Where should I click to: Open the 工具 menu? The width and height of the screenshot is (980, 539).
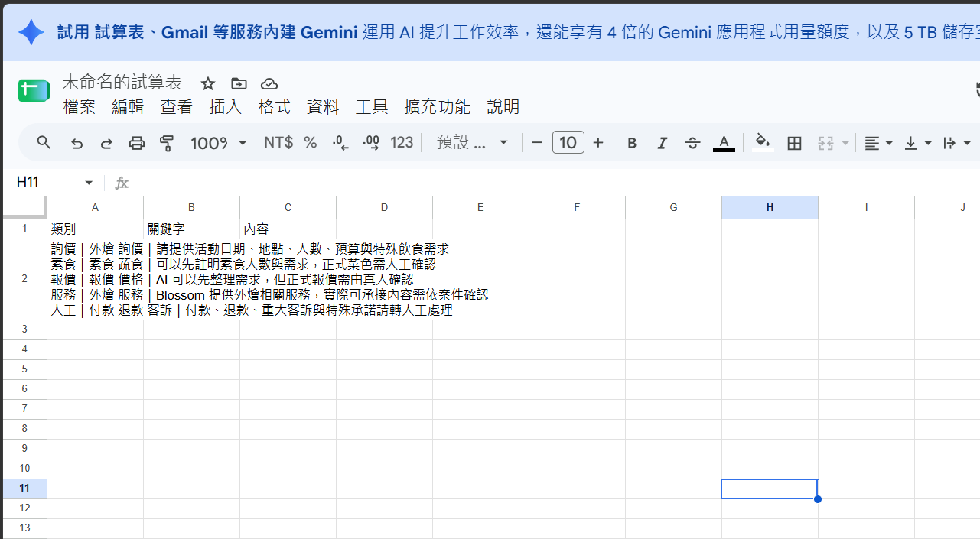[x=372, y=107]
